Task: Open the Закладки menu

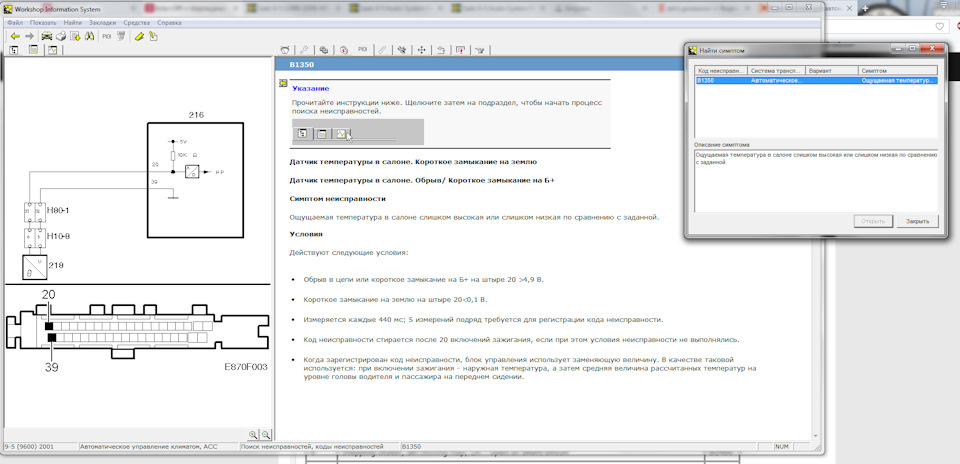Action: point(102,23)
